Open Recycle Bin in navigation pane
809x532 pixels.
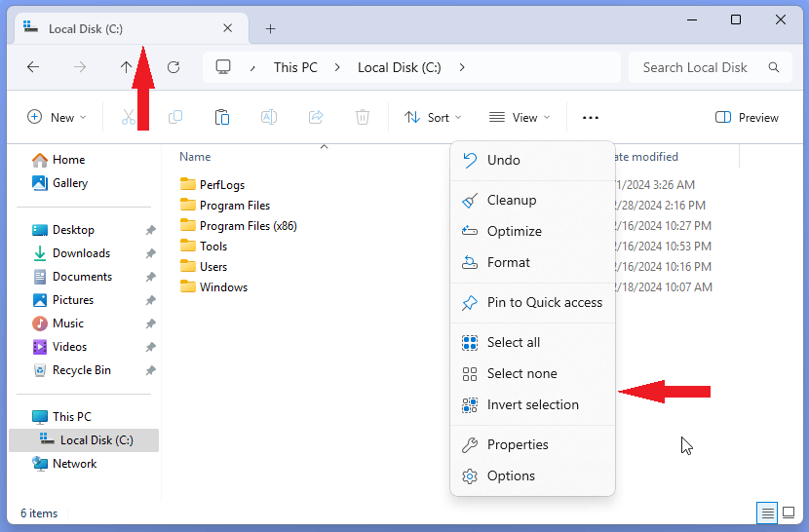(72, 370)
